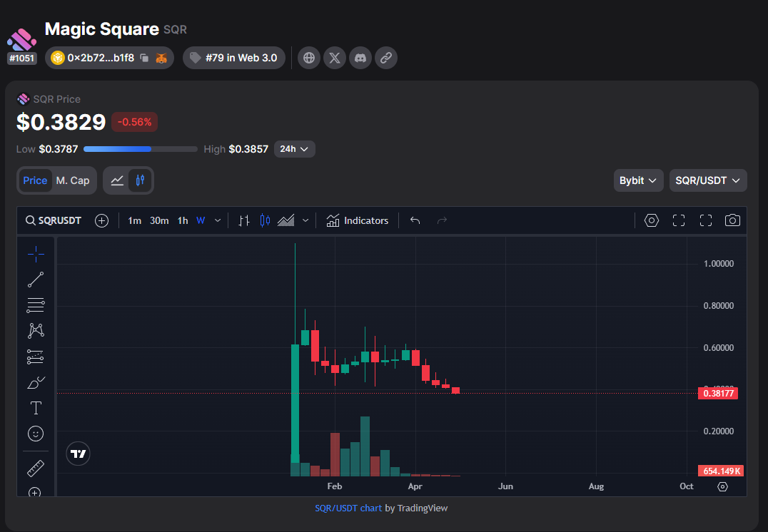Switch chart to M. Cap view
768x532 pixels.
coord(73,180)
